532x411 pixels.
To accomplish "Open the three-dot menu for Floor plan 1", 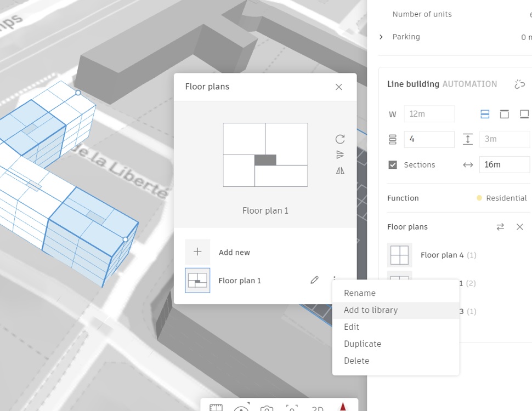I will (335, 280).
